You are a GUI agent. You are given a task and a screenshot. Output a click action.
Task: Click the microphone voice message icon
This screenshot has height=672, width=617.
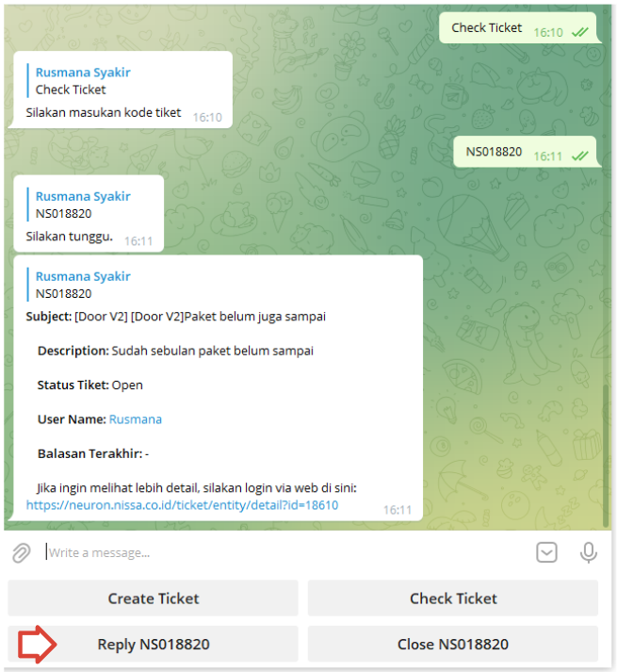click(x=589, y=553)
